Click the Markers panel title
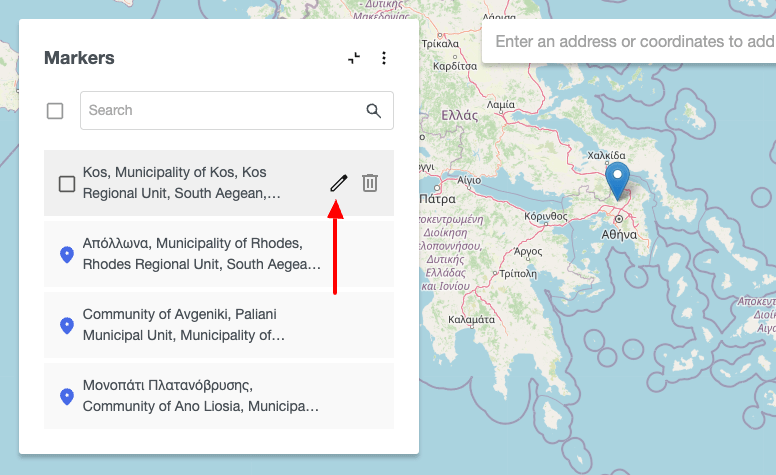The image size is (776, 475). click(x=79, y=58)
